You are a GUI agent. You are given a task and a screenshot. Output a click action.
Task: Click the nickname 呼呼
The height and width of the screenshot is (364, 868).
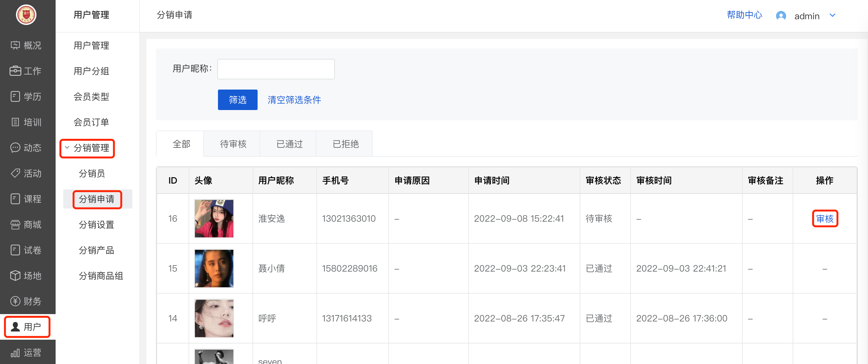[x=267, y=319]
